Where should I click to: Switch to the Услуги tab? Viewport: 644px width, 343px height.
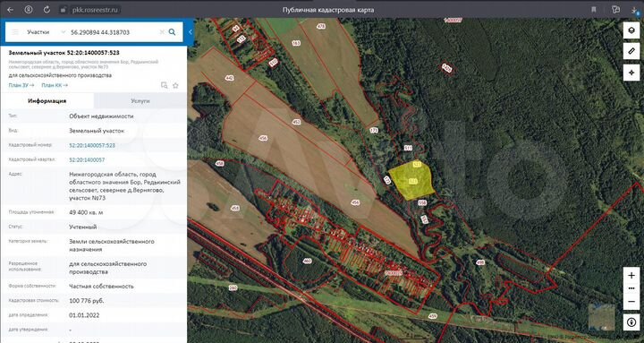pos(140,101)
